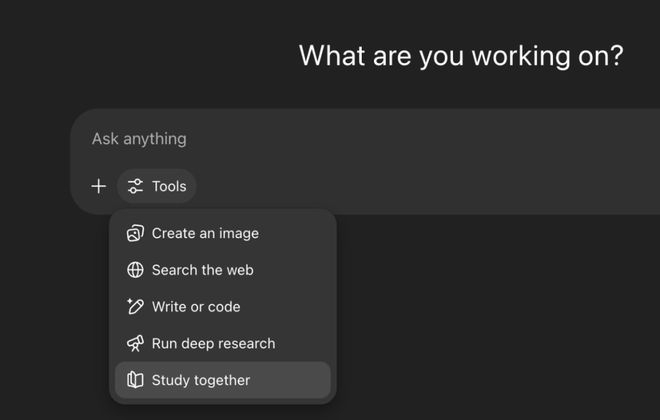This screenshot has height=420, width=660.
Task: Click the word "together" in the menu
Action: point(221,380)
